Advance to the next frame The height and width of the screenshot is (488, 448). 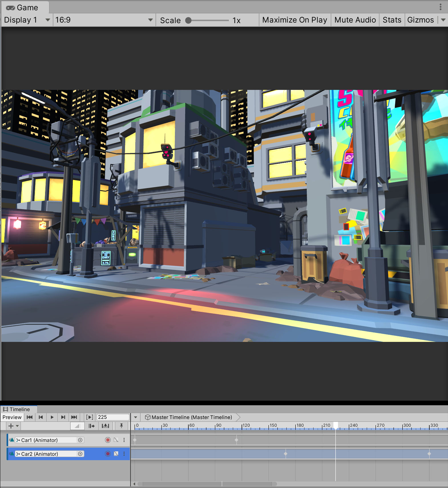[63, 417]
